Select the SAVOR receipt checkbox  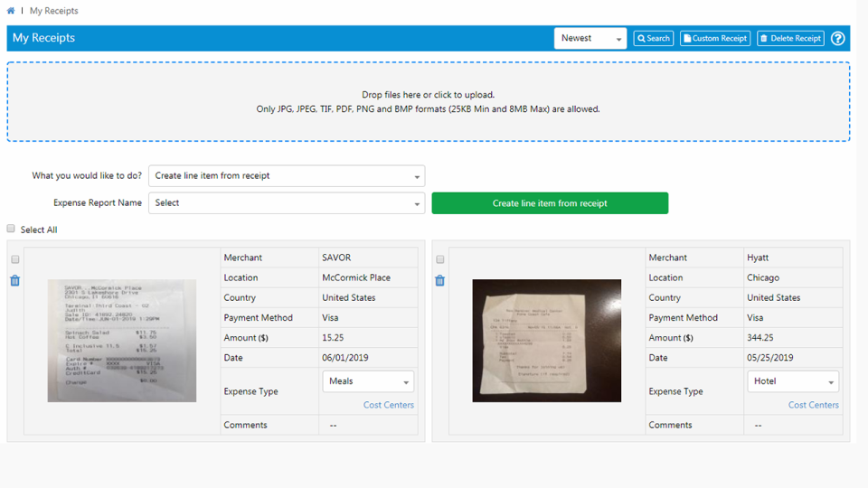tap(15, 259)
